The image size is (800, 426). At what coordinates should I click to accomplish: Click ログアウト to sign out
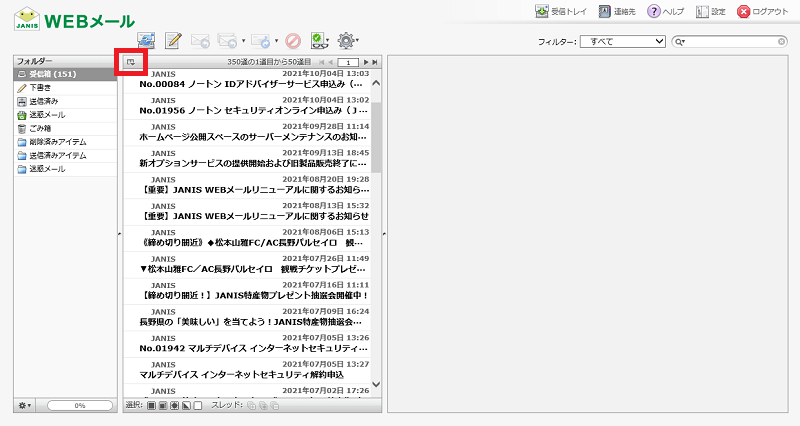point(763,11)
